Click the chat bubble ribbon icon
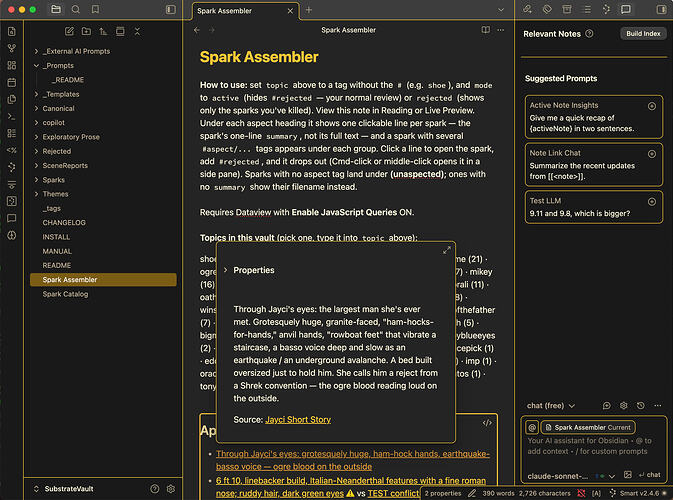 pos(12,218)
